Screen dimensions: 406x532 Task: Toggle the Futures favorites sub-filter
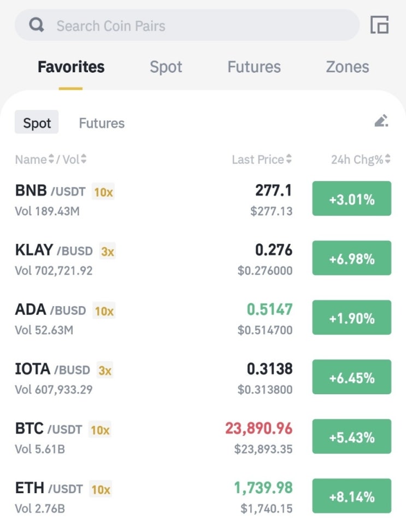102,123
